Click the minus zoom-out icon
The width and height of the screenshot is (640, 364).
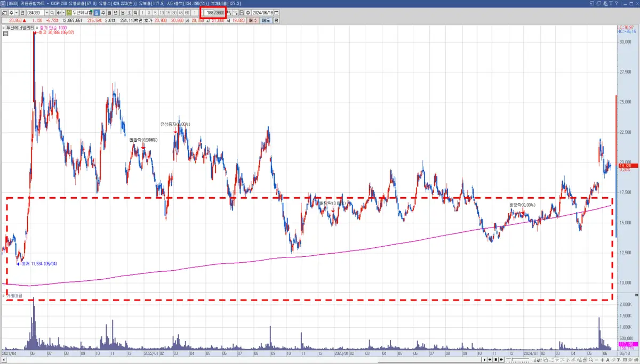click(x=596, y=360)
